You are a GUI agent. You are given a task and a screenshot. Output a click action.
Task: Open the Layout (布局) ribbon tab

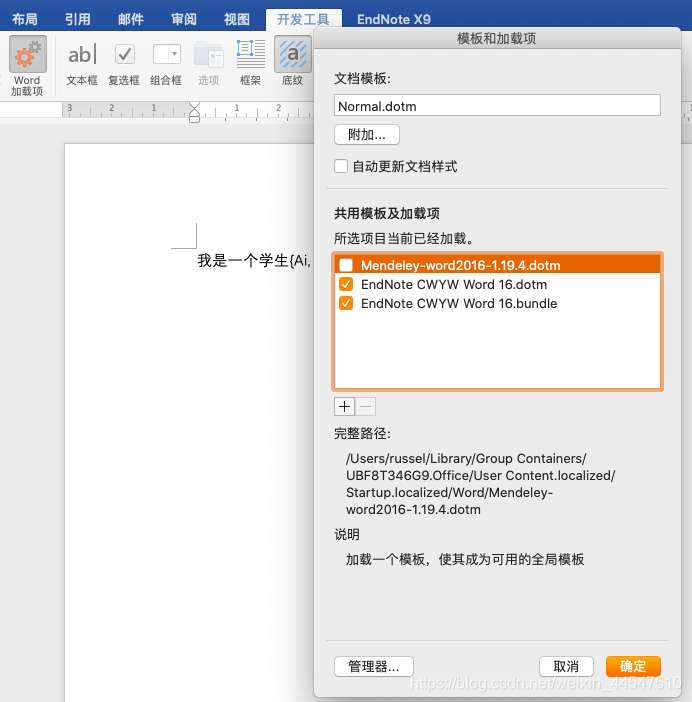pos(25,19)
